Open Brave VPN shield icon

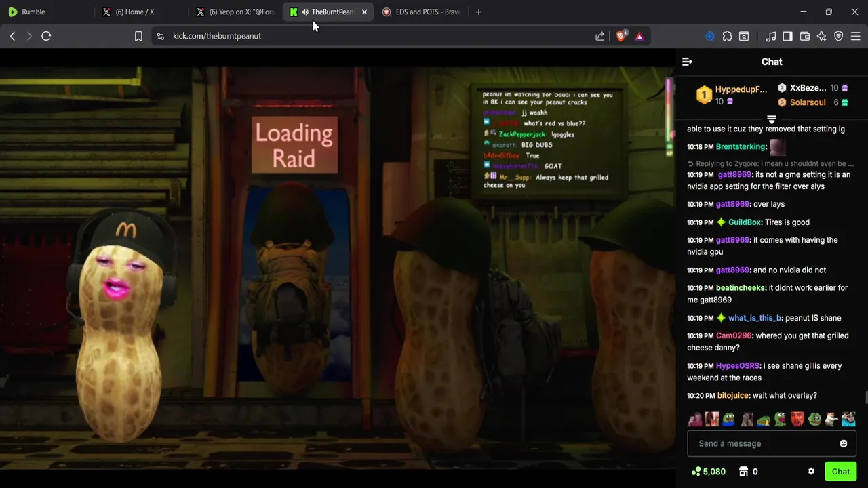[x=839, y=36]
